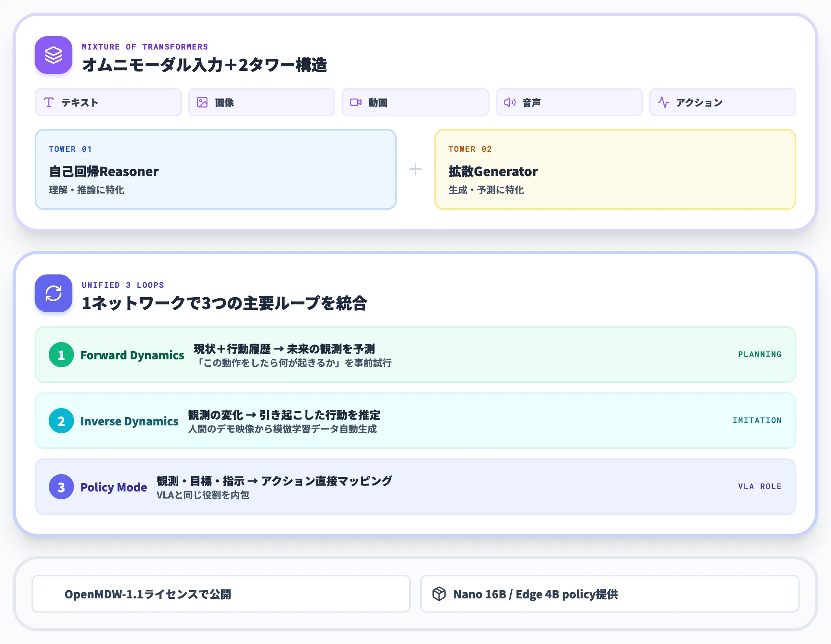The image size is (831, 644).
Task: Click the UNIFIED 3 LOOPS caption
Action: 123,285
